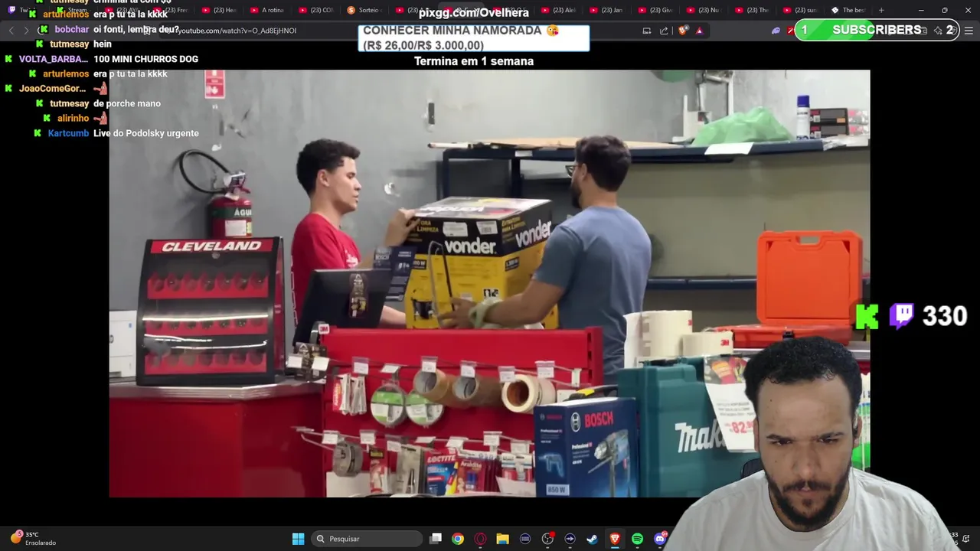
Task: Switch to the '(23) Nu' YouTube tab
Action: click(703, 10)
